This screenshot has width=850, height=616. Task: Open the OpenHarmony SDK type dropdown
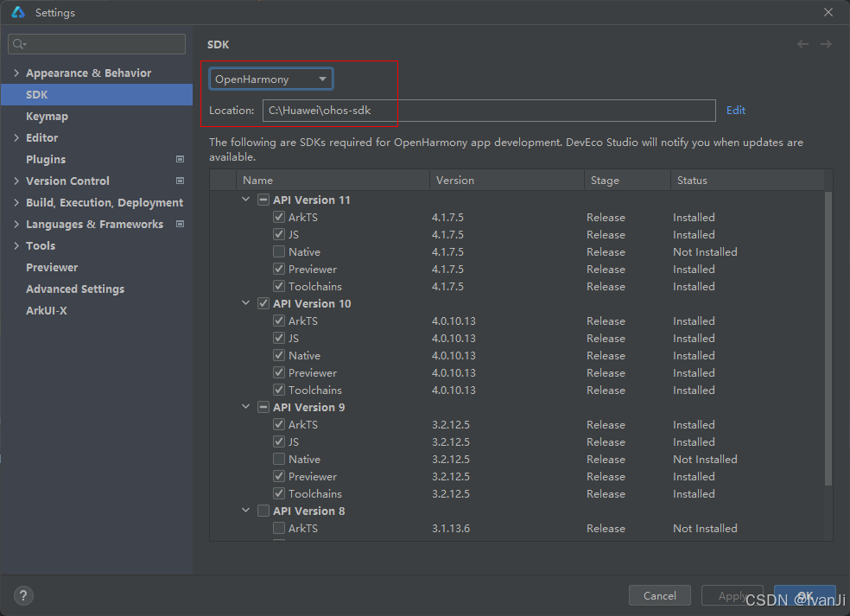pyautogui.click(x=271, y=79)
